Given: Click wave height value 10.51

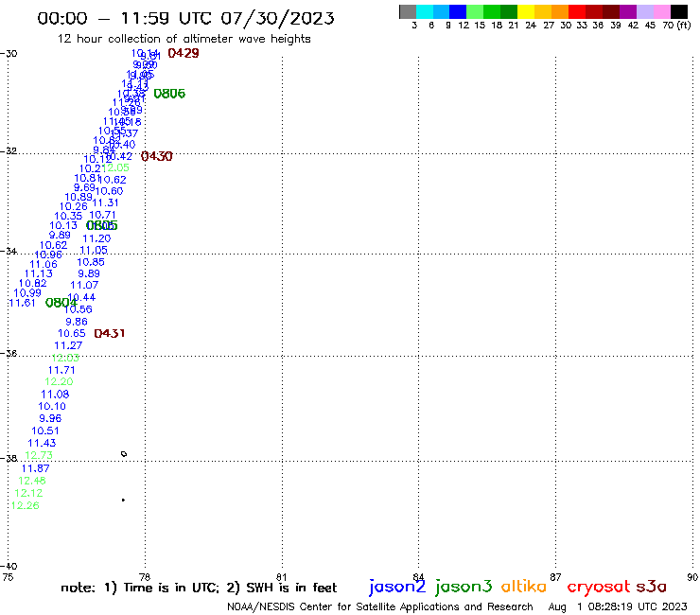Looking at the screenshot, I should point(45,431).
